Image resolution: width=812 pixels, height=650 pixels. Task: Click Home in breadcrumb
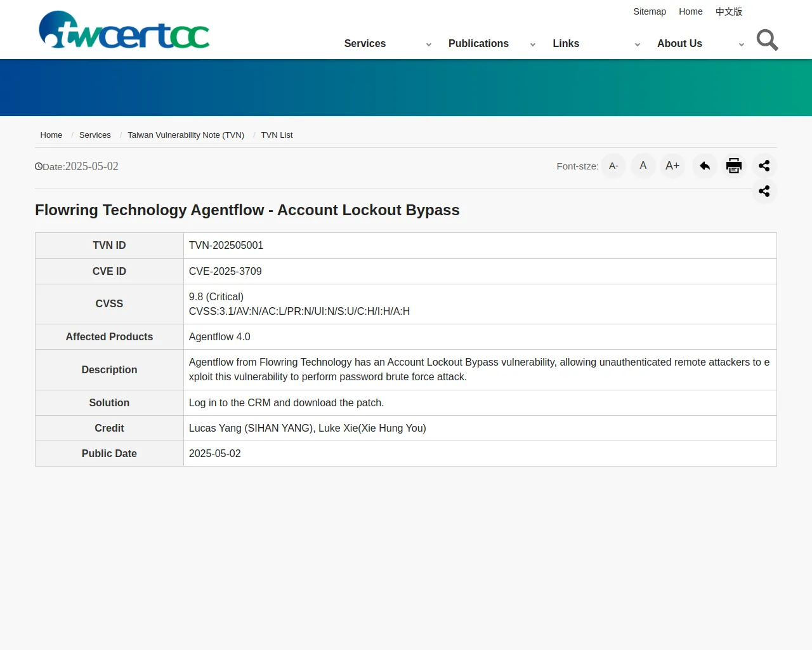pyautogui.click(x=51, y=135)
